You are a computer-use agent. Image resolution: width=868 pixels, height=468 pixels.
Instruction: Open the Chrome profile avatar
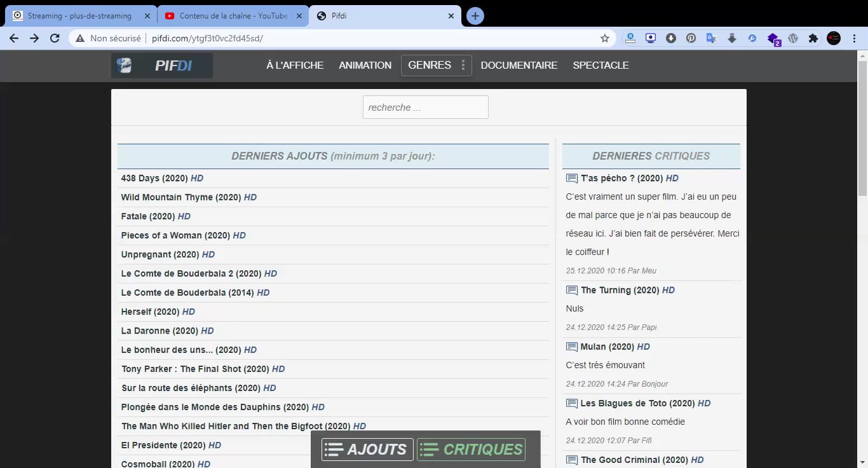834,38
